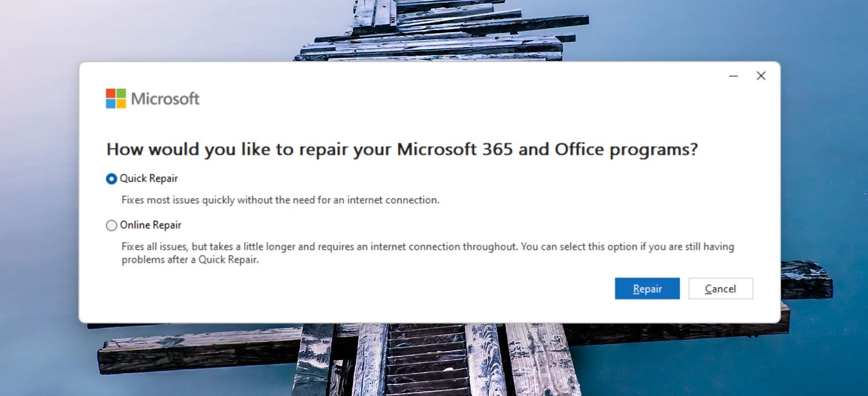This screenshot has width=868, height=396.
Task: Select the Online Repair radio button
Action: [x=111, y=225]
